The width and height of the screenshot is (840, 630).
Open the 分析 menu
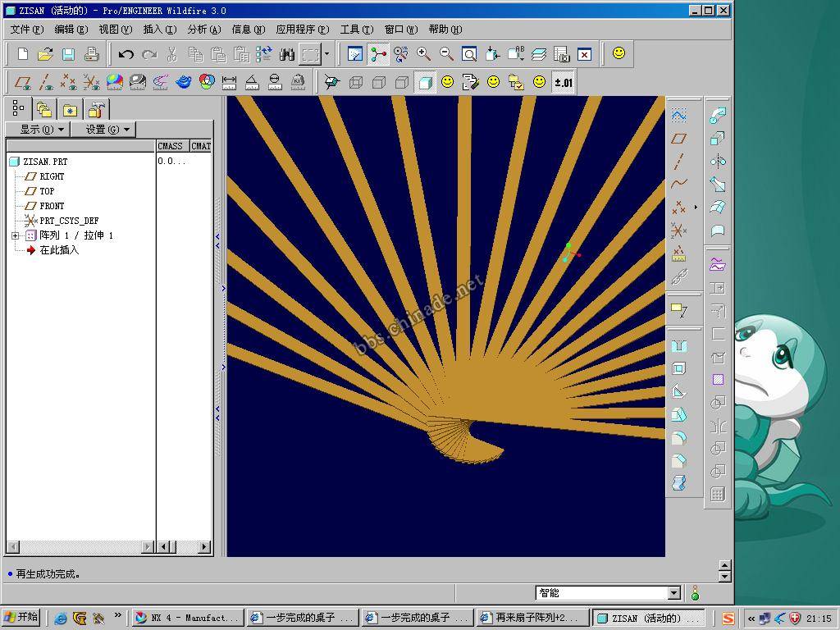[203, 30]
